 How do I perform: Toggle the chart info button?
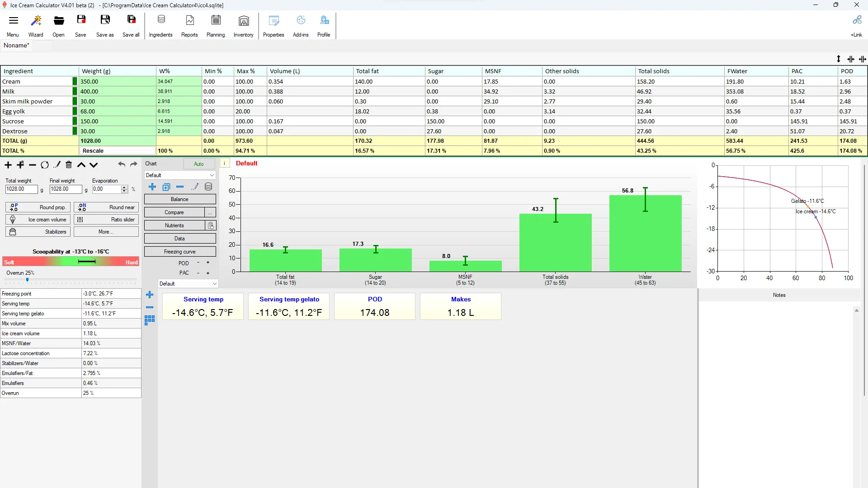click(x=225, y=164)
